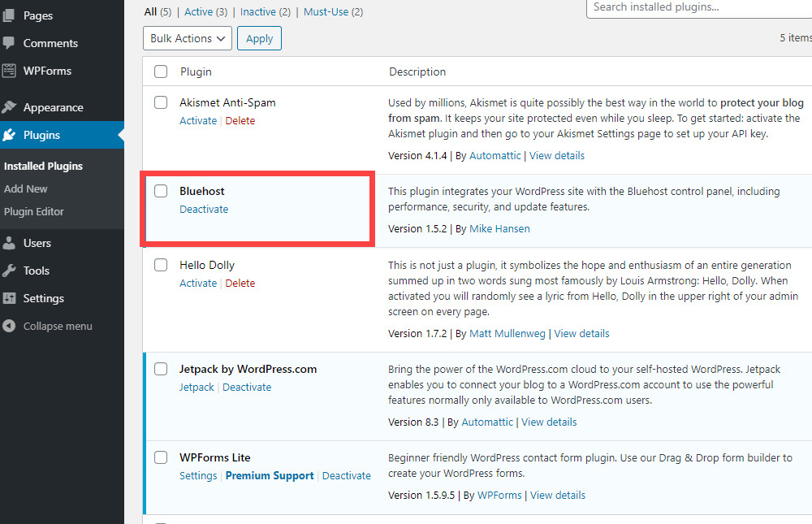Deactivate Jetpack by WordPress.com
Viewport: 812px width, 524px height.
click(x=247, y=388)
